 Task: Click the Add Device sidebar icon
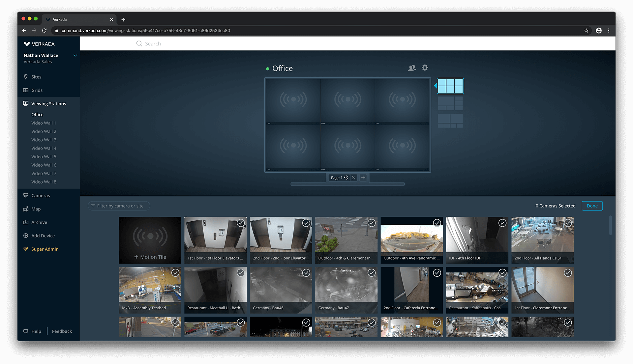click(x=25, y=236)
